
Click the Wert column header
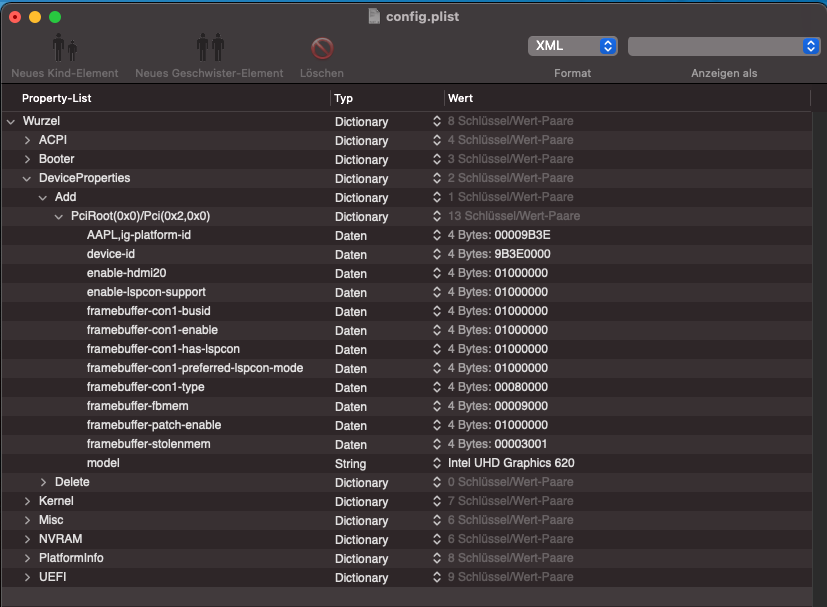461,98
